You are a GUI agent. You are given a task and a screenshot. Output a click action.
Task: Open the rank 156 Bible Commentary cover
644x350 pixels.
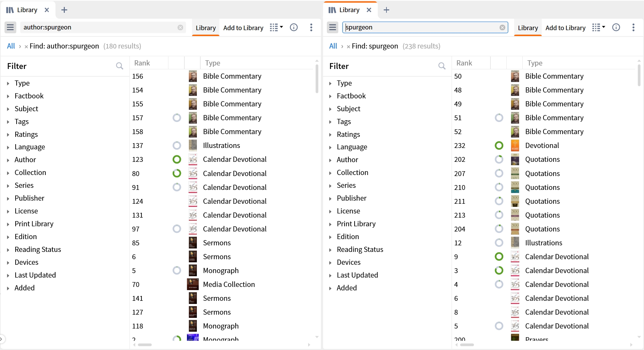193,76
